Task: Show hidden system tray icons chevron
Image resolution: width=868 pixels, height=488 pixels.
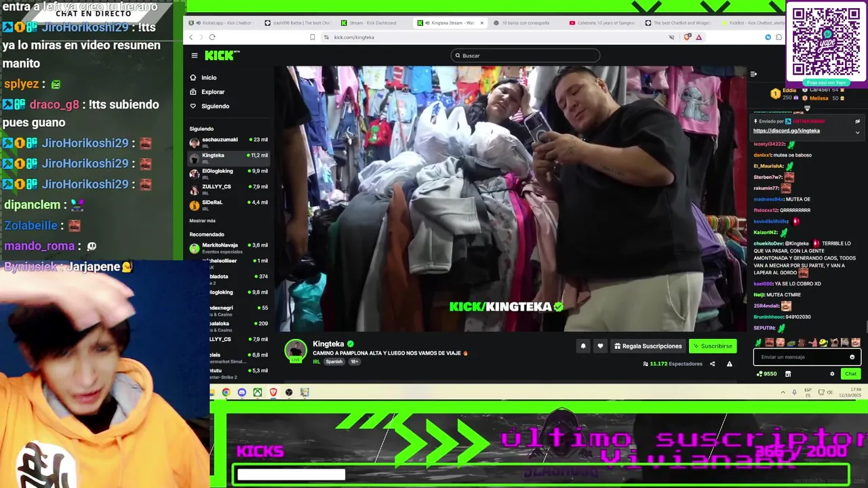Action: pyautogui.click(x=783, y=392)
